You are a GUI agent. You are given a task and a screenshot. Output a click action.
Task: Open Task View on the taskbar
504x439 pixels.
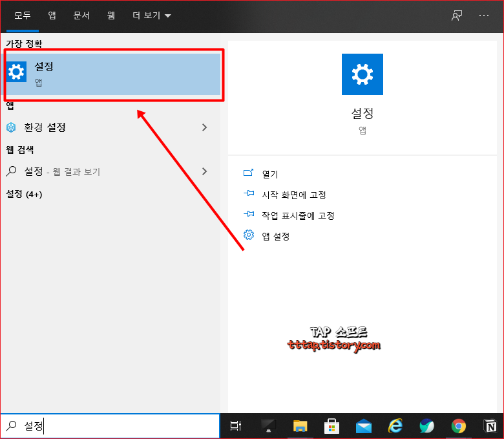pyautogui.click(x=236, y=426)
